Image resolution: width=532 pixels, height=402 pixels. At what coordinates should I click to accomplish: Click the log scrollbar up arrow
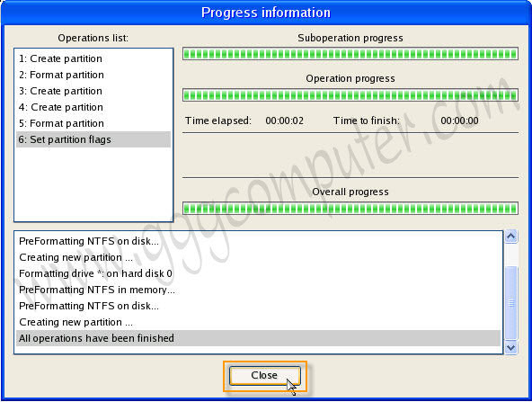511,237
